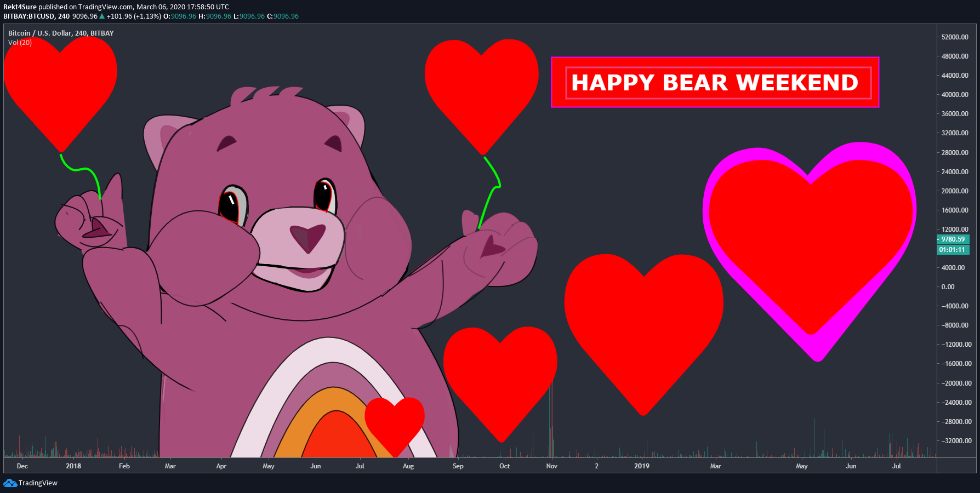The width and height of the screenshot is (980, 493).
Task: Click the 01:01:11 bar countdown label
Action: point(953,250)
